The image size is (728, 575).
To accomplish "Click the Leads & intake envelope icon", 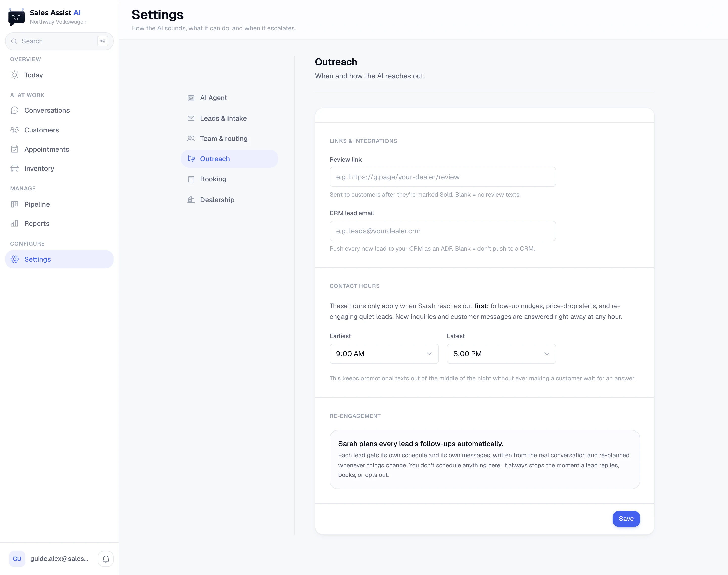I will coord(191,118).
